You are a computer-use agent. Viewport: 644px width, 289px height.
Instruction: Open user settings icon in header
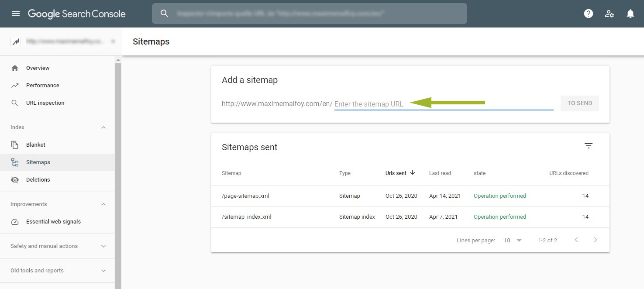tap(610, 14)
